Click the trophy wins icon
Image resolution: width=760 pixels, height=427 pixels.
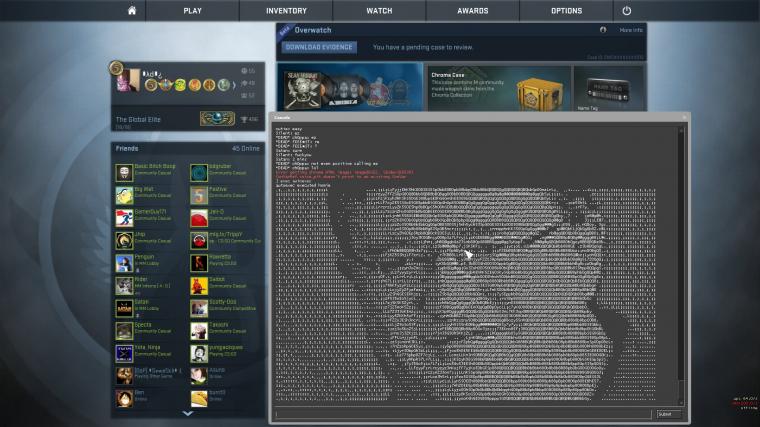pyautogui.click(x=244, y=119)
